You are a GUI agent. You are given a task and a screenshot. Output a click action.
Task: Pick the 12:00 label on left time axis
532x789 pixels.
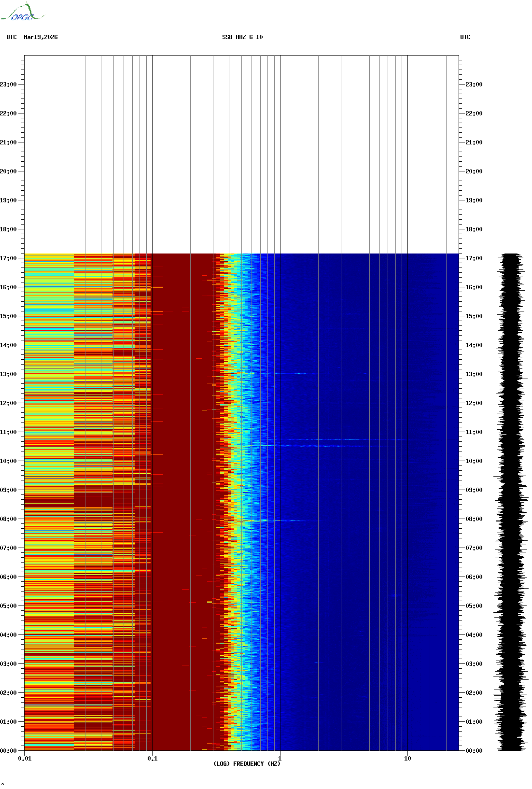coord(8,403)
